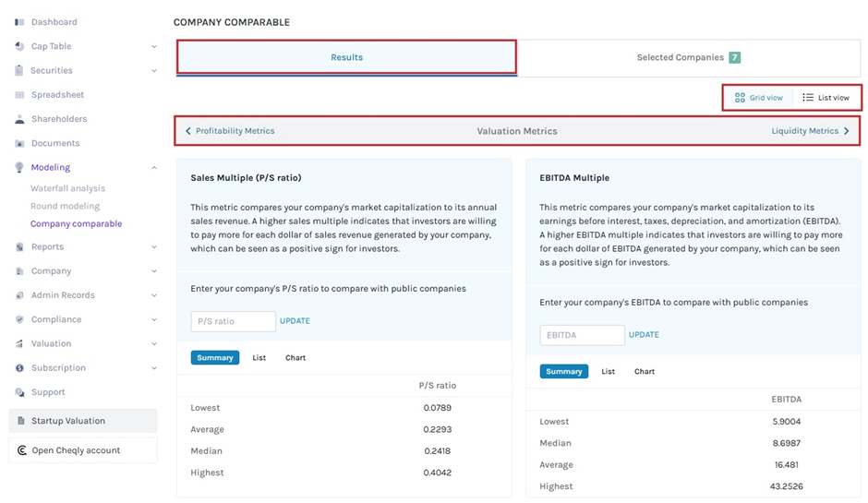
Task: Click the Average EBITDA value 16.481
Action: [786, 465]
